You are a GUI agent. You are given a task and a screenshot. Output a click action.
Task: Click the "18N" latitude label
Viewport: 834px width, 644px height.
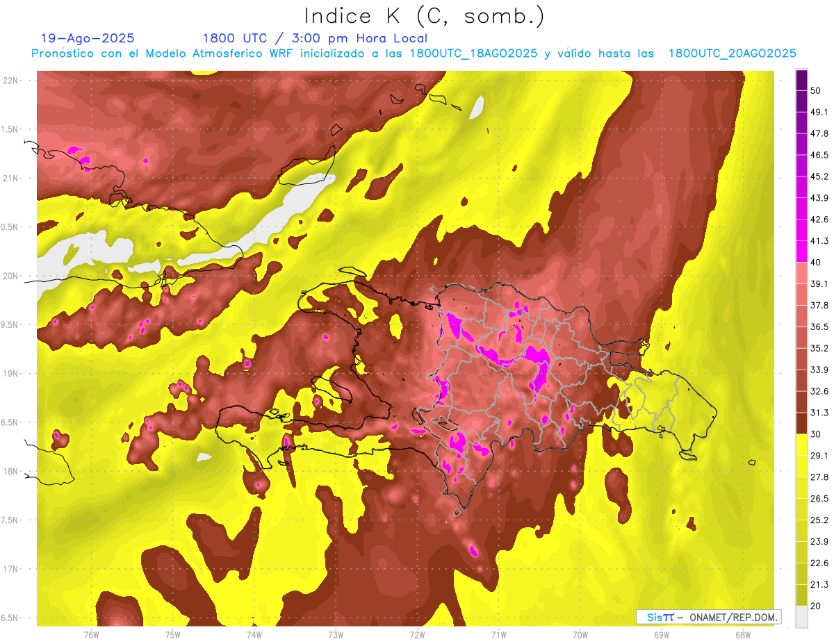point(10,471)
